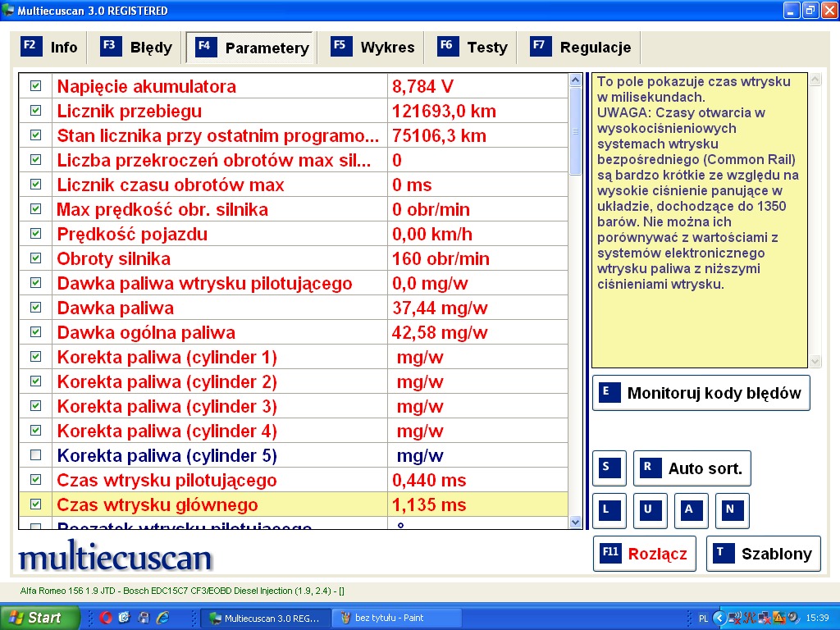This screenshot has height=630, width=840.
Task: Enable Korekta paliwa (cylinder 5) checkbox
Action: click(x=35, y=455)
